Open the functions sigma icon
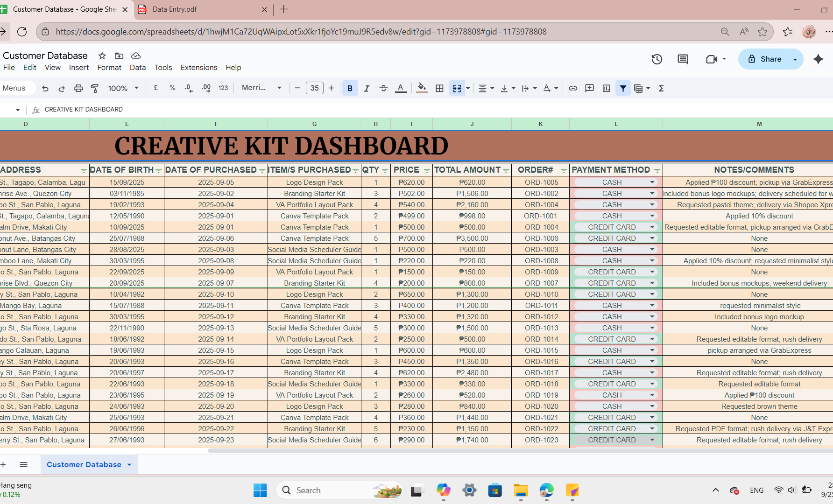Image resolution: width=833 pixels, height=504 pixels. (x=661, y=88)
